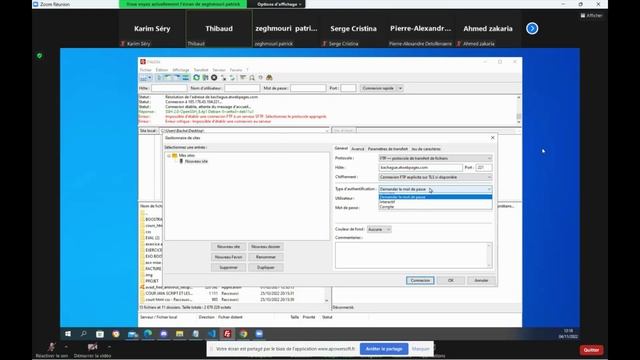
Task: Open the Édition menu
Action: point(162,70)
